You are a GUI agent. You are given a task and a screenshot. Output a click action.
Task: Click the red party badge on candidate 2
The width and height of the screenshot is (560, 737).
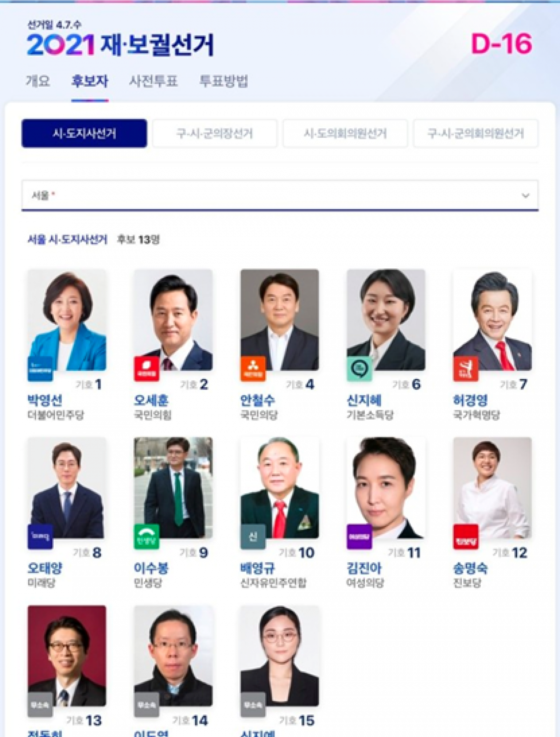(147, 369)
